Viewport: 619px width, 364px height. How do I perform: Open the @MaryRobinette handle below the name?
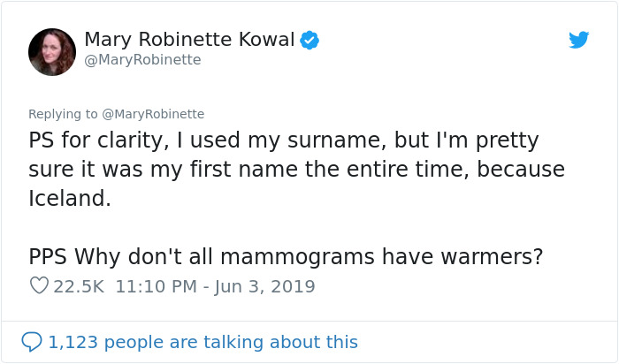click(x=142, y=60)
